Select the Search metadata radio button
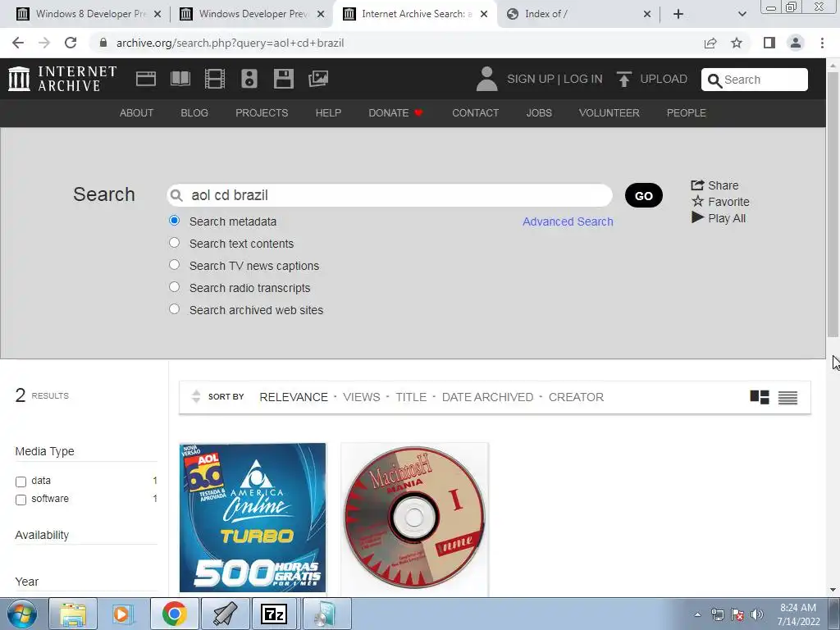Image resolution: width=840 pixels, height=630 pixels. (x=174, y=221)
